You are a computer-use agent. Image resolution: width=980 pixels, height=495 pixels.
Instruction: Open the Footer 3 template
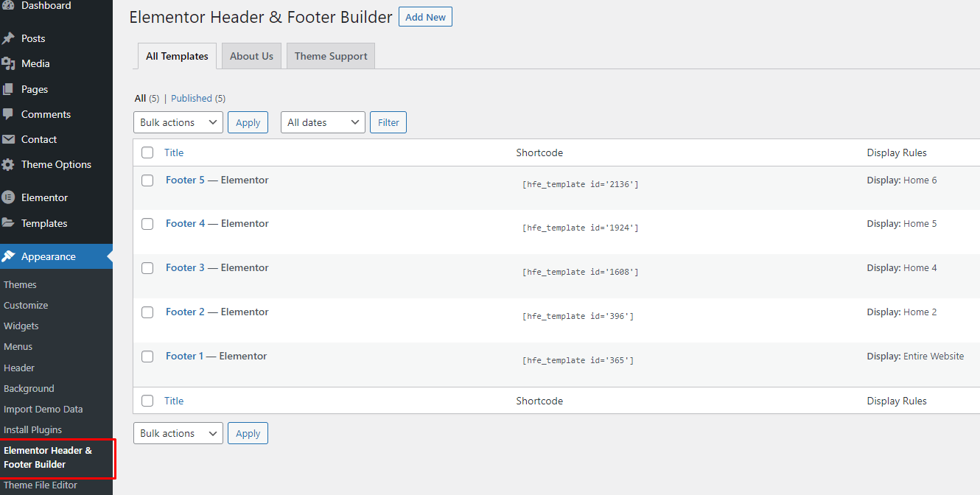185,267
